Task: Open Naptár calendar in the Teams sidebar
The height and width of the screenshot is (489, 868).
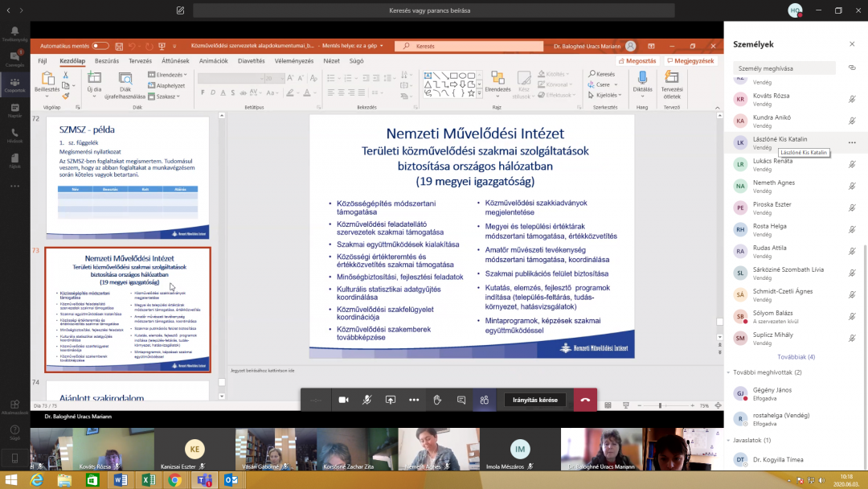Action: (x=15, y=110)
